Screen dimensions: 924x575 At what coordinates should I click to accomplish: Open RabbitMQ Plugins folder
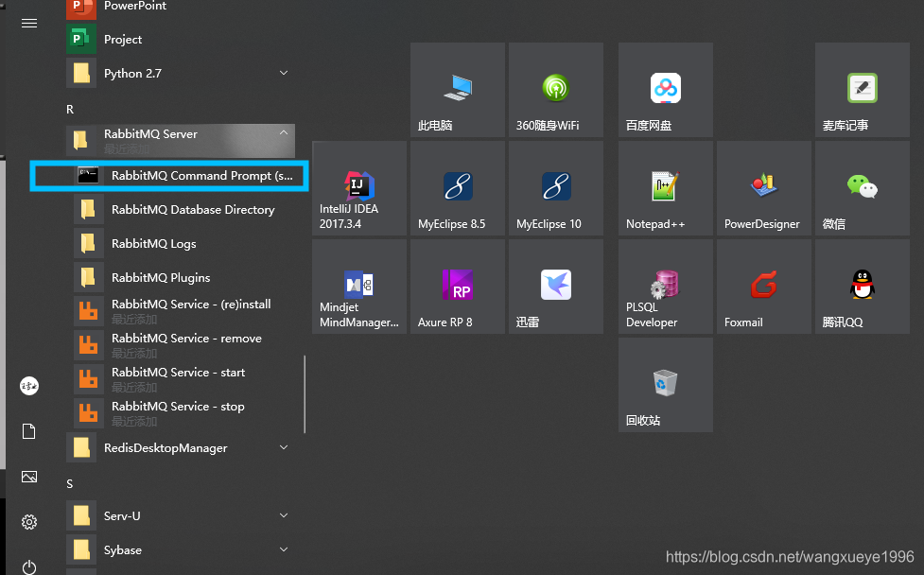click(183, 277)
